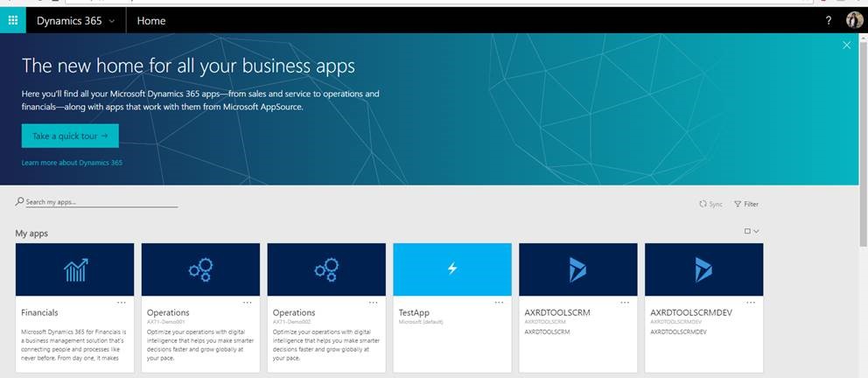Open the app launcher waffle icon
Screen dimensions: 868x378
pos(12,20)
